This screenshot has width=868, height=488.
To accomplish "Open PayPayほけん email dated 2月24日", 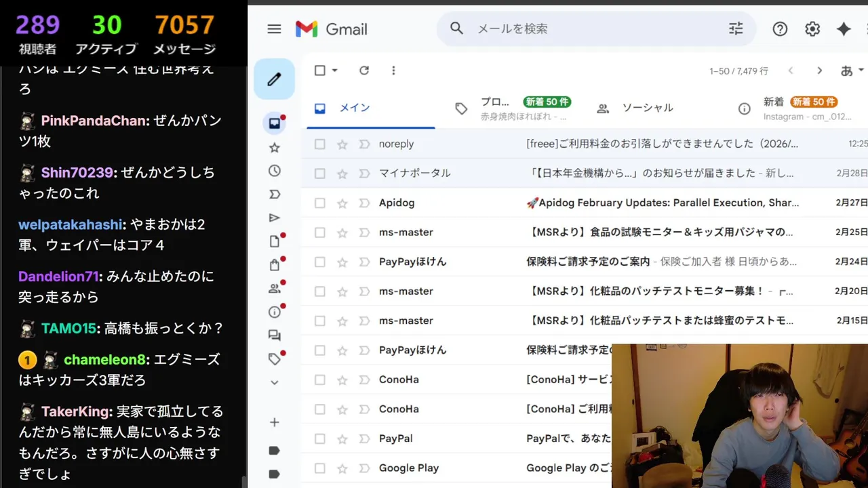I will point(585,262).
